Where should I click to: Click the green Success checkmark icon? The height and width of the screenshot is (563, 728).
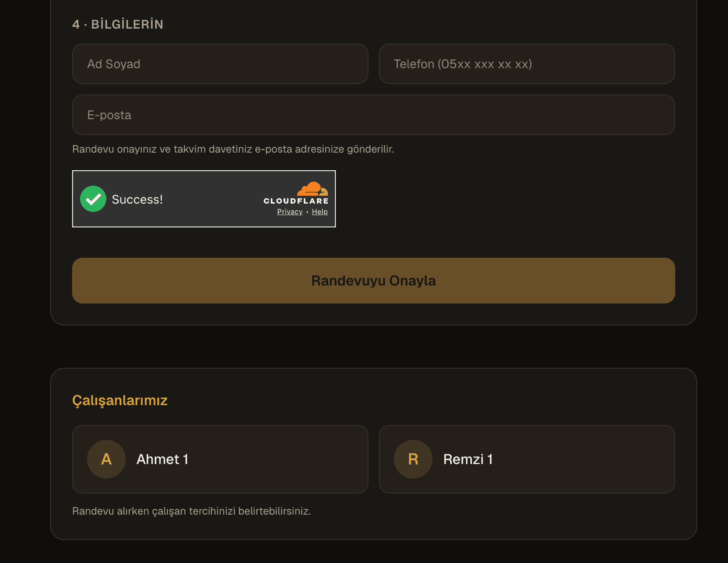(93, 199)
